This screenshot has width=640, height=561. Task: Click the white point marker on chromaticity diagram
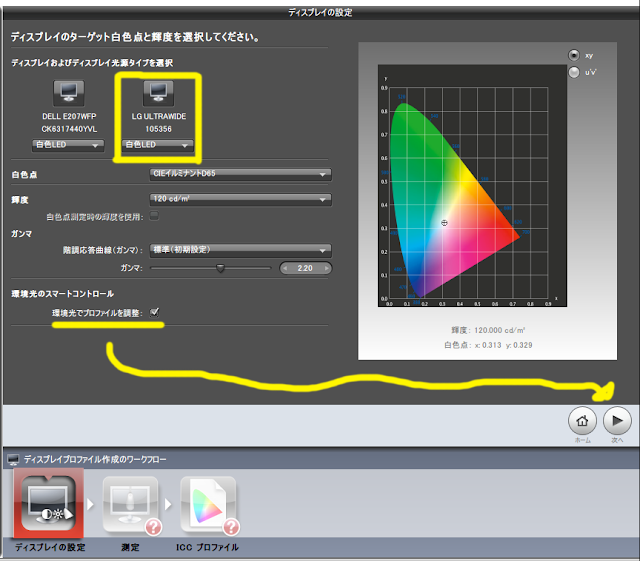pyautogui.click(x=444, y=223)
